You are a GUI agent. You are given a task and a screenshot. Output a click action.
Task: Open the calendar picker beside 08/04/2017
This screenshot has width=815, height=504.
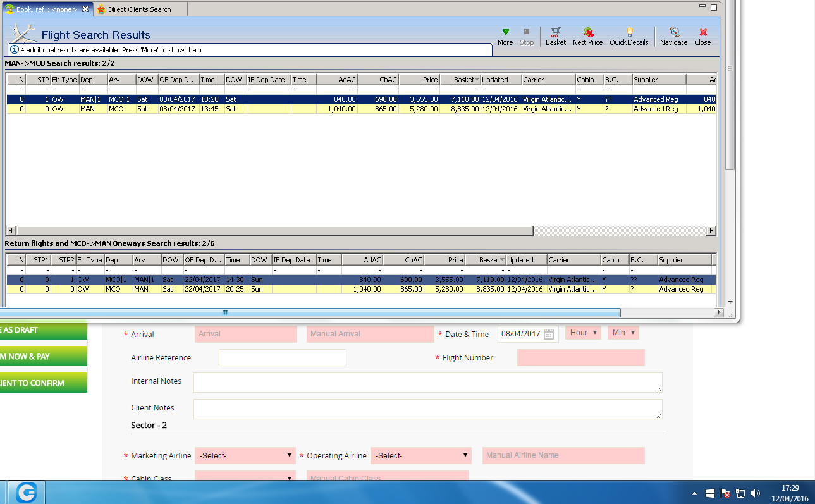[x=549, y=334]
